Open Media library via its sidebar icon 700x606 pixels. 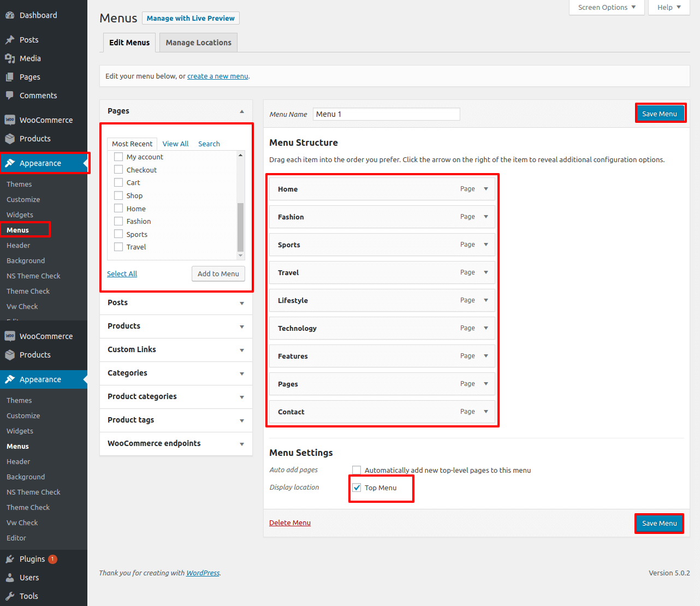tap(10, 58)
